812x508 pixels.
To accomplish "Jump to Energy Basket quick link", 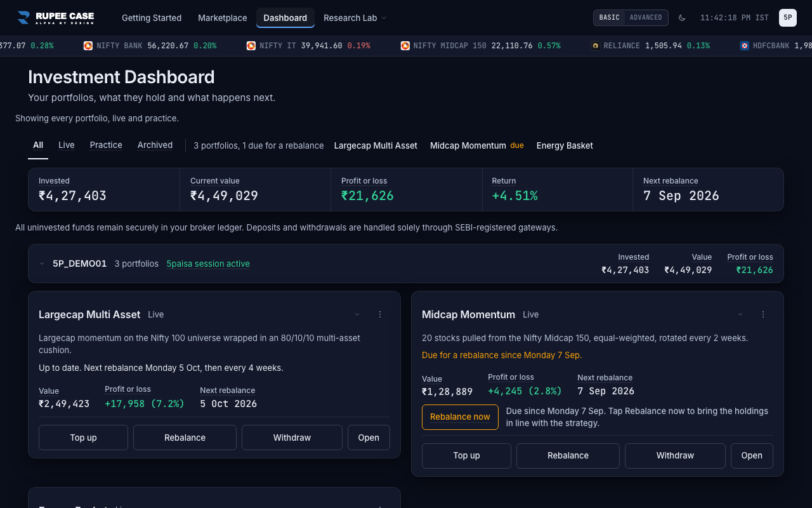I will point(565,145).
